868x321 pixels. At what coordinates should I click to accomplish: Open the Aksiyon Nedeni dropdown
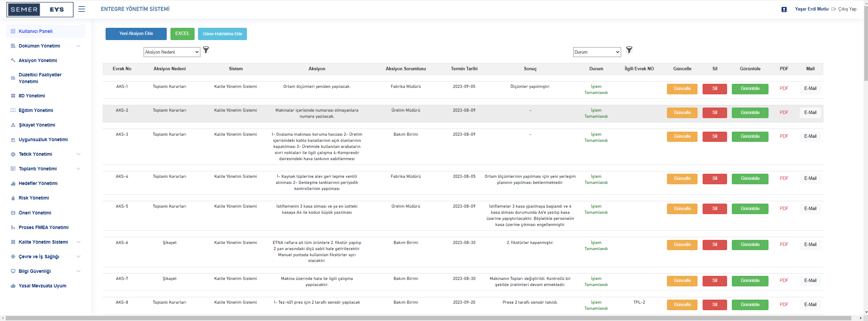172,52
